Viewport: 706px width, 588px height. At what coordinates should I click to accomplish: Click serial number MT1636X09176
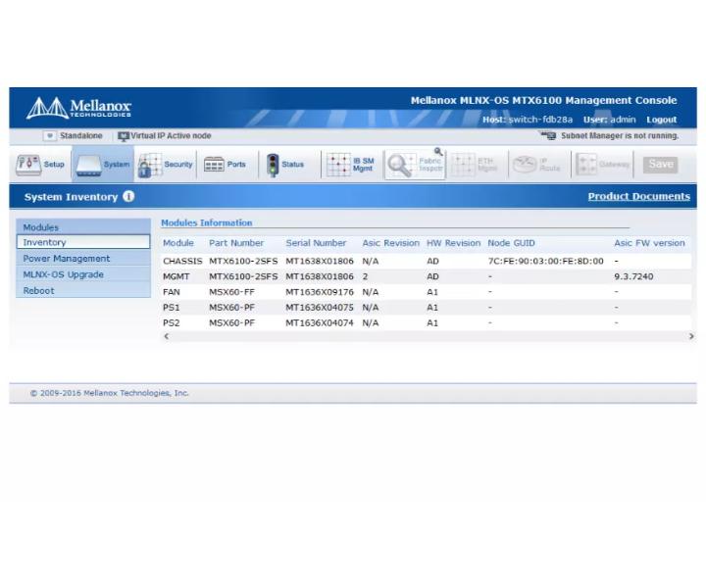(x=320, y=292)
